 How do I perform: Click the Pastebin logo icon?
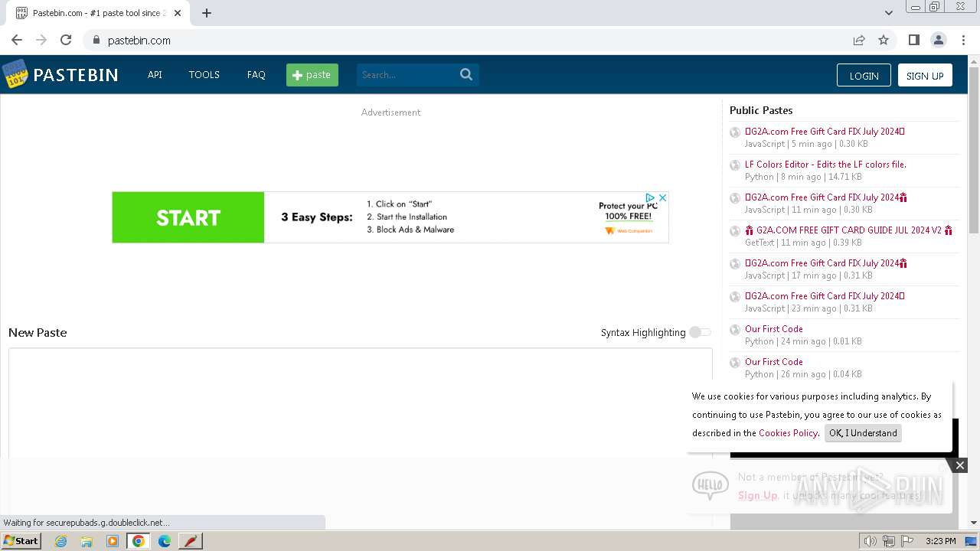(15, 74)
